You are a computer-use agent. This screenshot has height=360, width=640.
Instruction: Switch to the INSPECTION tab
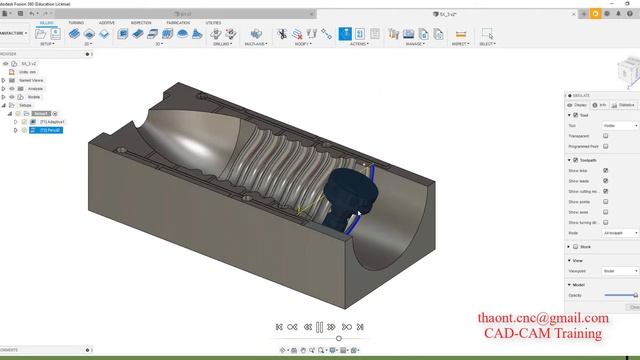click(141, 23)
